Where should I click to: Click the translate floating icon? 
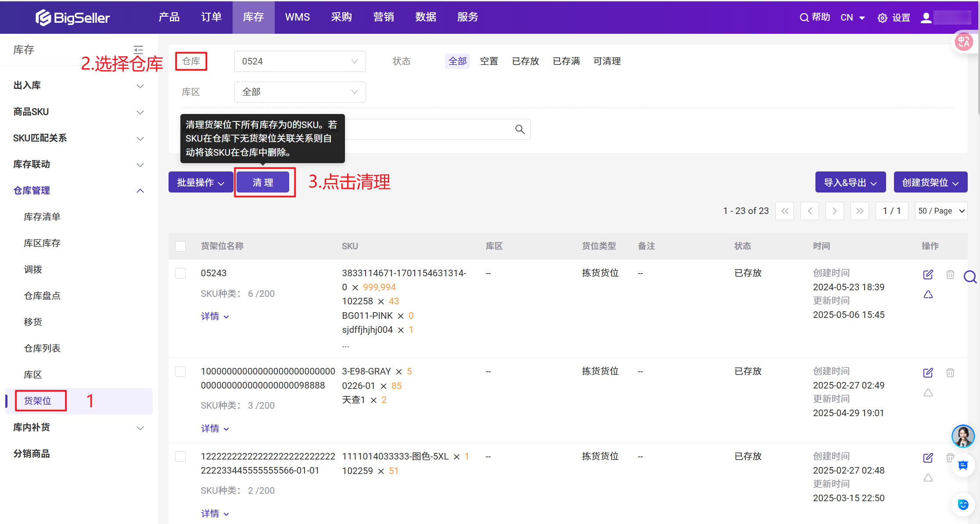964,42
